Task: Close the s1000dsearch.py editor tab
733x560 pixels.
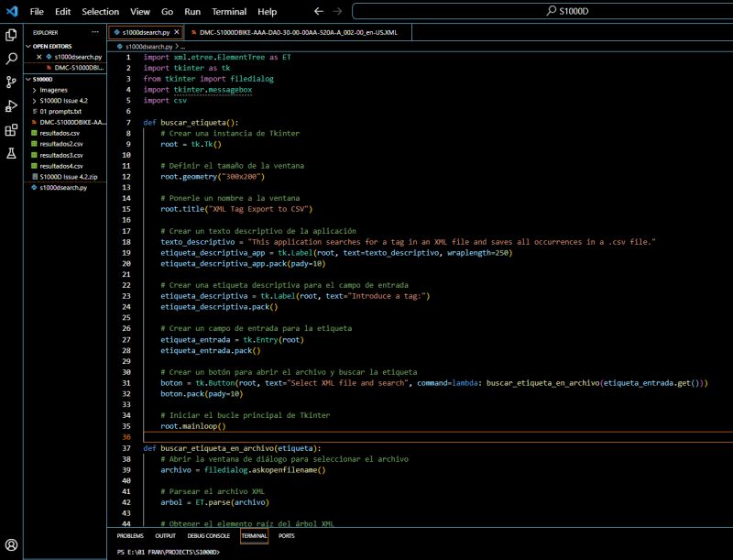Action: point(177,32)
